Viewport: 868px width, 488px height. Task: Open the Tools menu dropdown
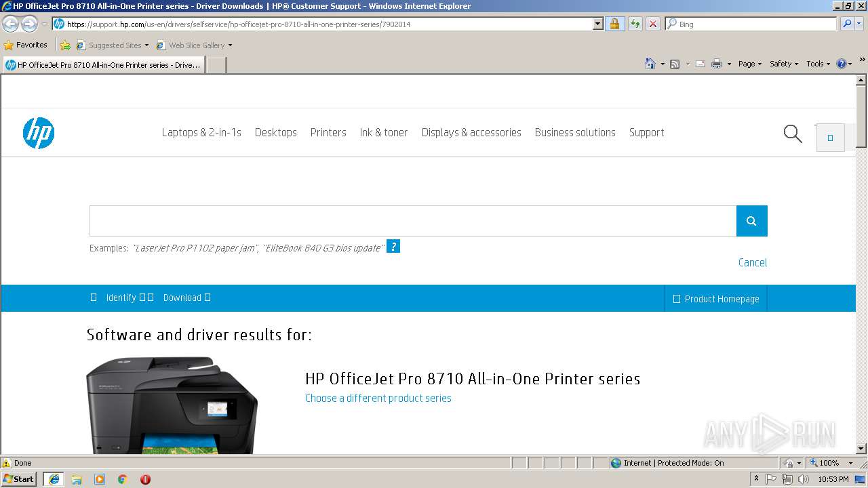coord(818,64)
